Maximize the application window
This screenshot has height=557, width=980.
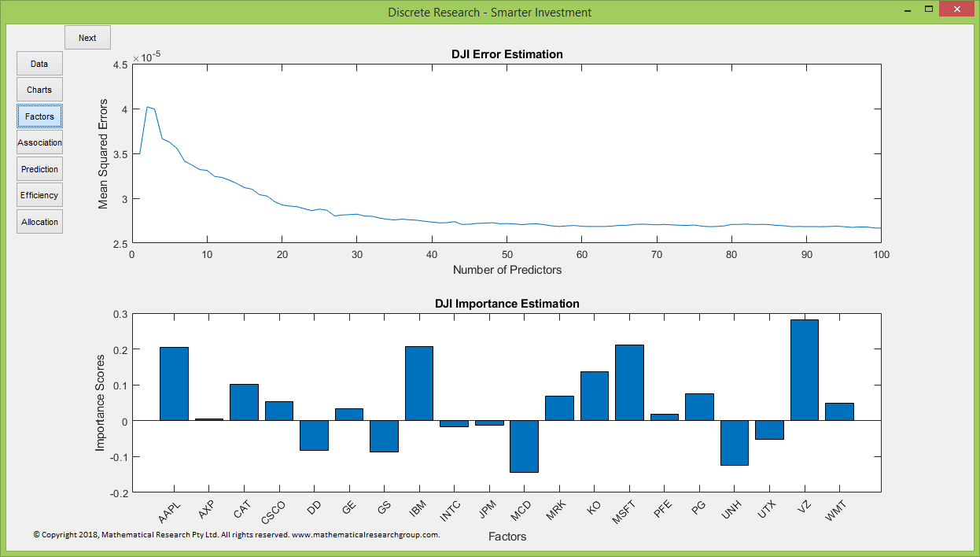pyautogui.click(x=930, y=10)
